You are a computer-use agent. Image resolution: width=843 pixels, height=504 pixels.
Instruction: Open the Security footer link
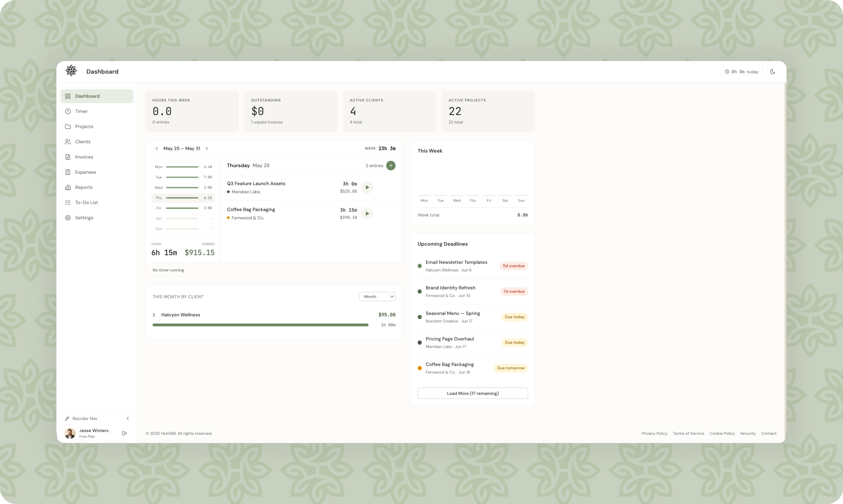click(x=748, y=434)
